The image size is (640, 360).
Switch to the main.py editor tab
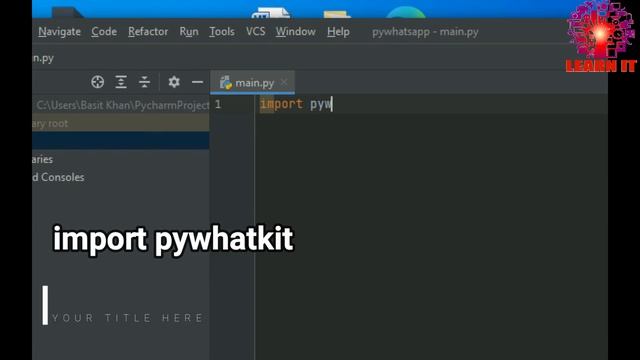click(x=253, y=83)
